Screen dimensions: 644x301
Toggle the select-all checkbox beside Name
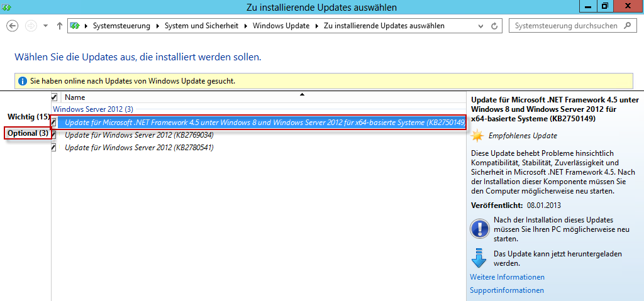(54, 97)
